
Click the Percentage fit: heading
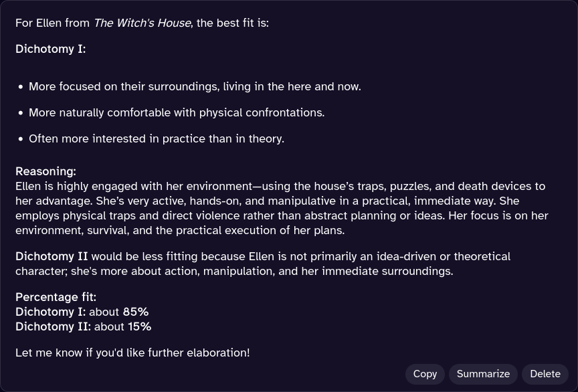tap(56, 297)
